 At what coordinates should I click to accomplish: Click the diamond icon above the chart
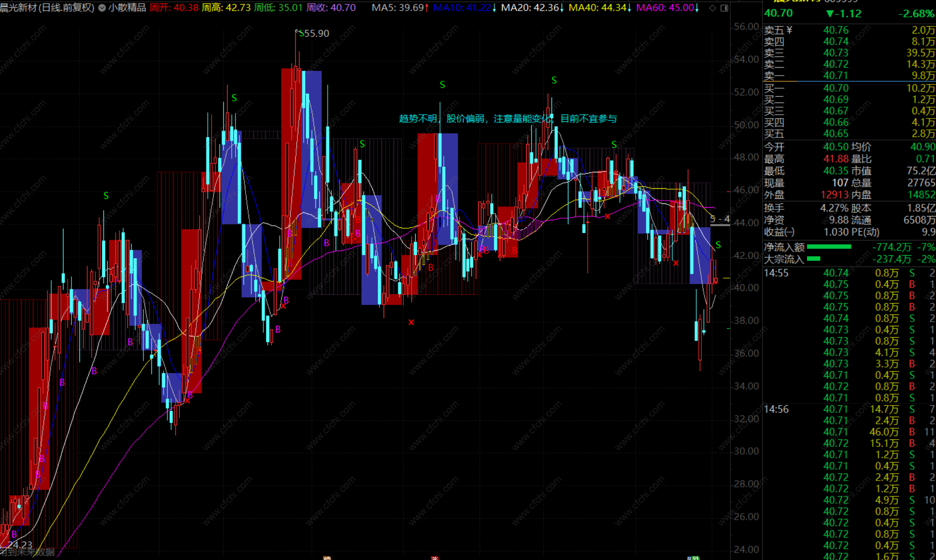[x=712, y=8]
